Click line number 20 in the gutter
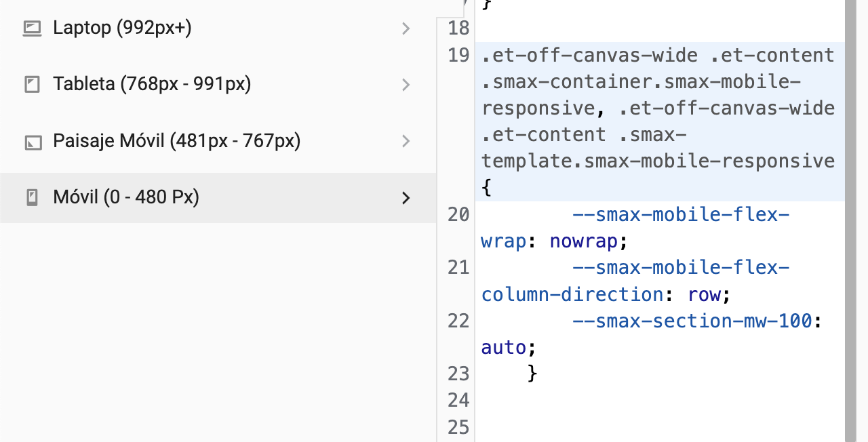 coord(458,215)
